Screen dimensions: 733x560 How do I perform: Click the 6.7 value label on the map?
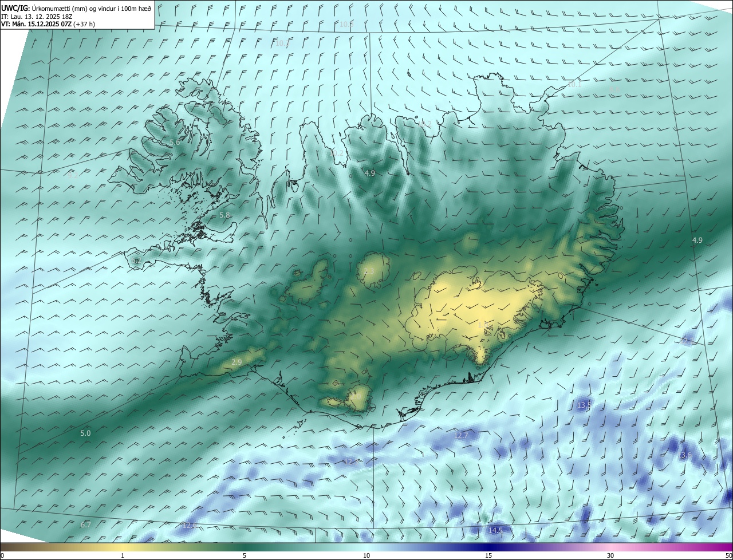coord(86,524)
